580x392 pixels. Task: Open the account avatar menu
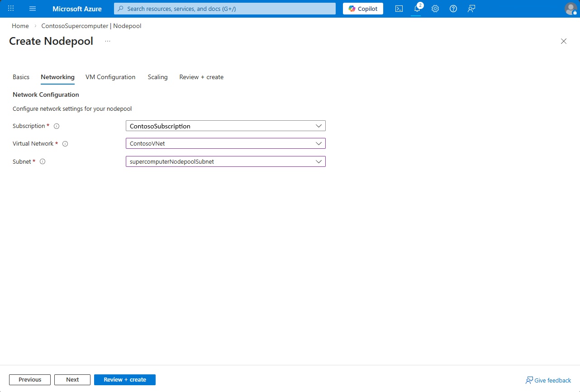[571, 9]
